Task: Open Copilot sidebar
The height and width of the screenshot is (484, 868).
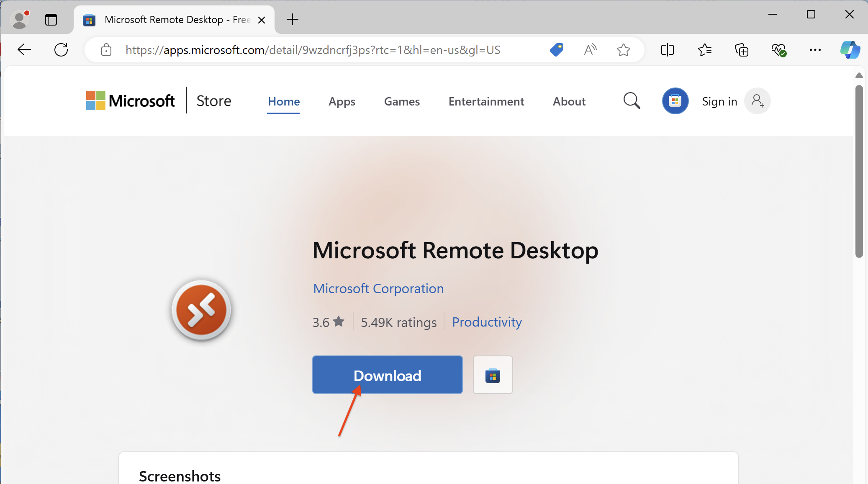Action: click(x=850, y=50)
